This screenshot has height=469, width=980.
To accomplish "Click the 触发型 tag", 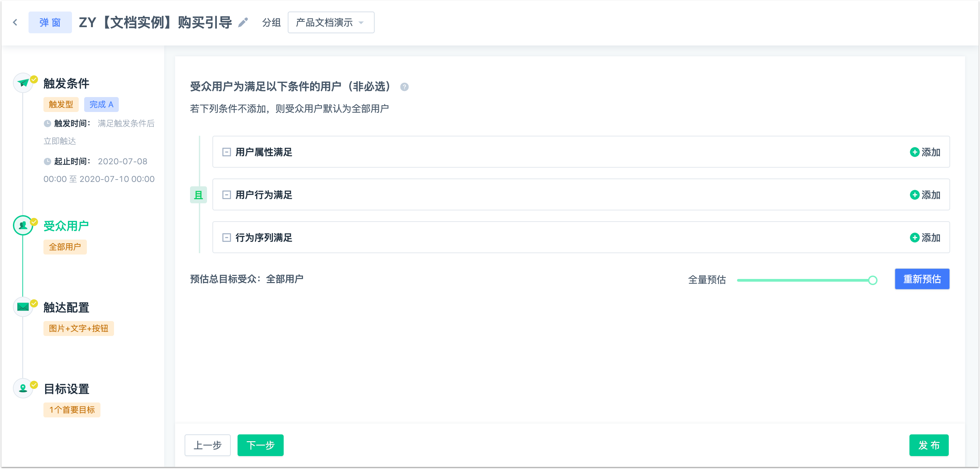I will coord(61,104).
